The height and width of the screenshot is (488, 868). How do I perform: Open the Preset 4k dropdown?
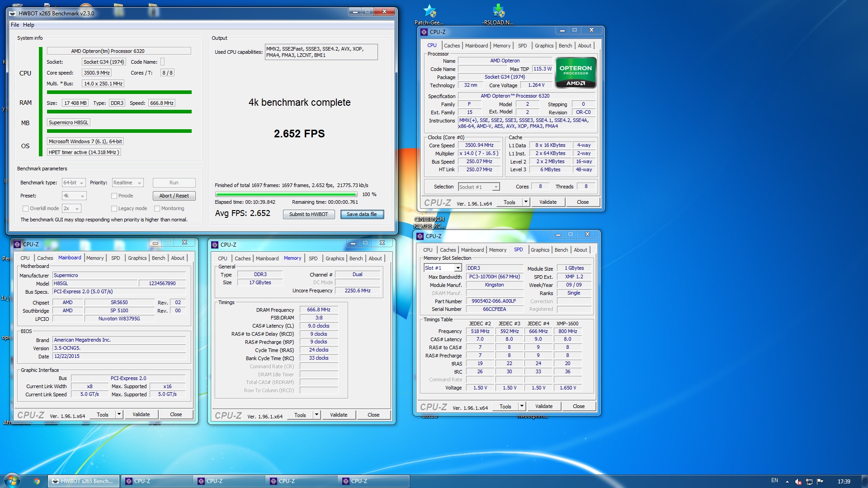tap(74, 196)
